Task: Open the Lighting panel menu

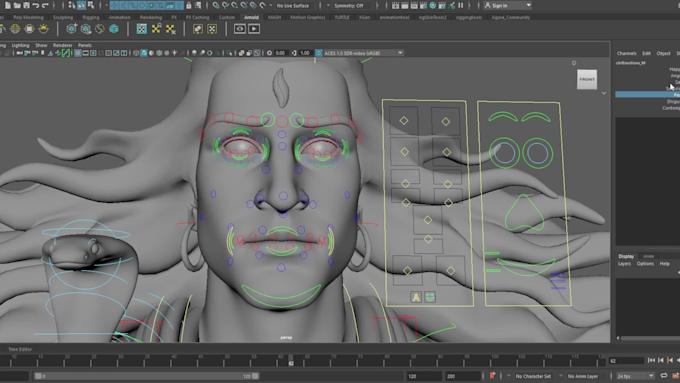Action: click(20, 45)
